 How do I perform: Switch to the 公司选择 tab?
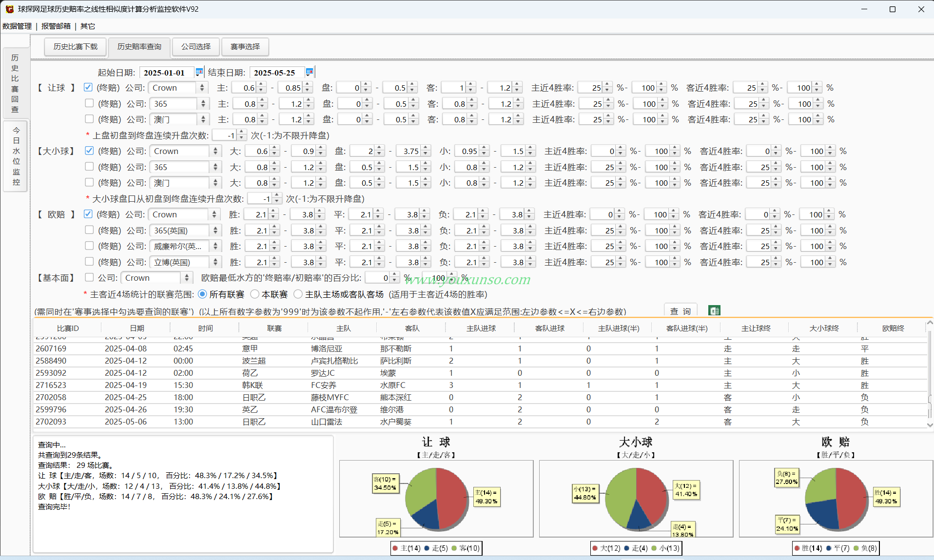[x=196, y=47]
